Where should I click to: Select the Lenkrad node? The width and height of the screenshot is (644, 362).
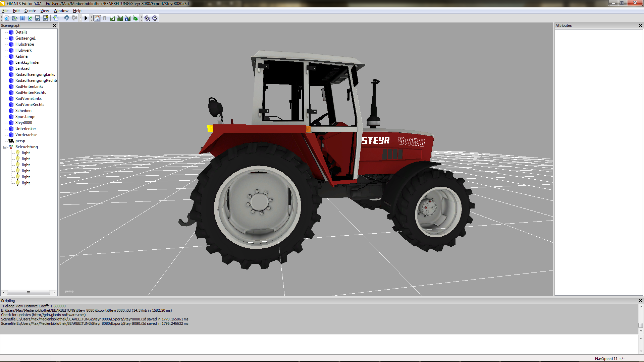pyautogui.click(x=22, y=68)
